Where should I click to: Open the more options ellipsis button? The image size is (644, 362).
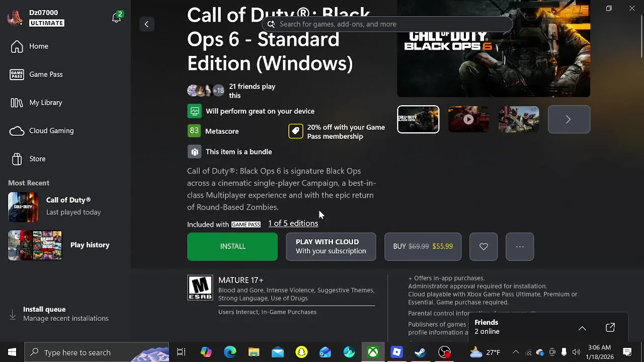coord(520,246)
